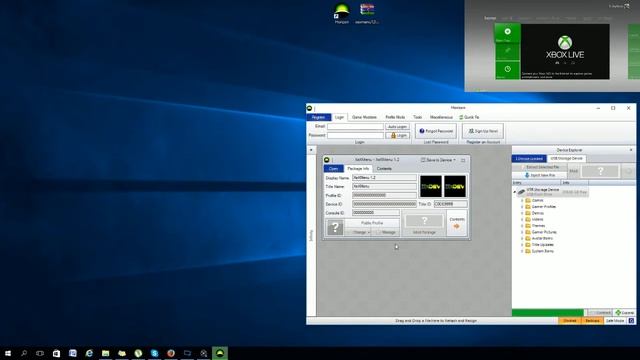Screen dimensions: 640x360
Task: Click the Title ID field
Action: 450,204
